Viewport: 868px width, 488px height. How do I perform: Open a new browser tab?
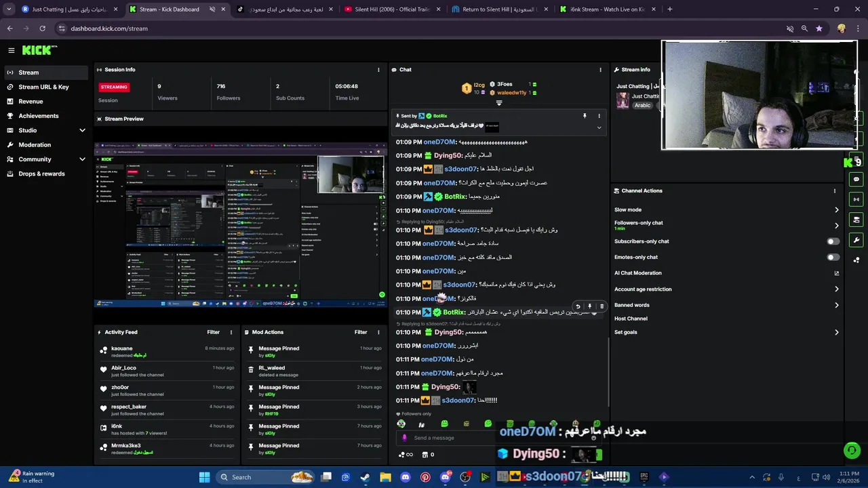click(670, 9)
